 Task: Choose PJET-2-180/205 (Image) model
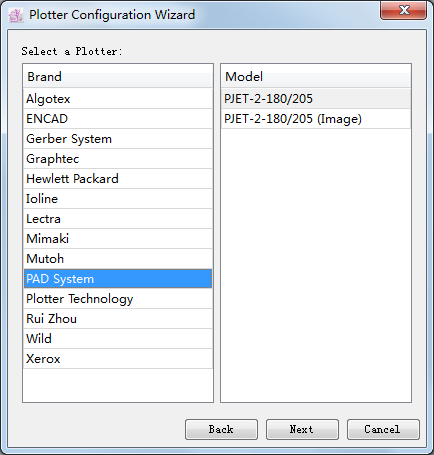tap(316, 119)
